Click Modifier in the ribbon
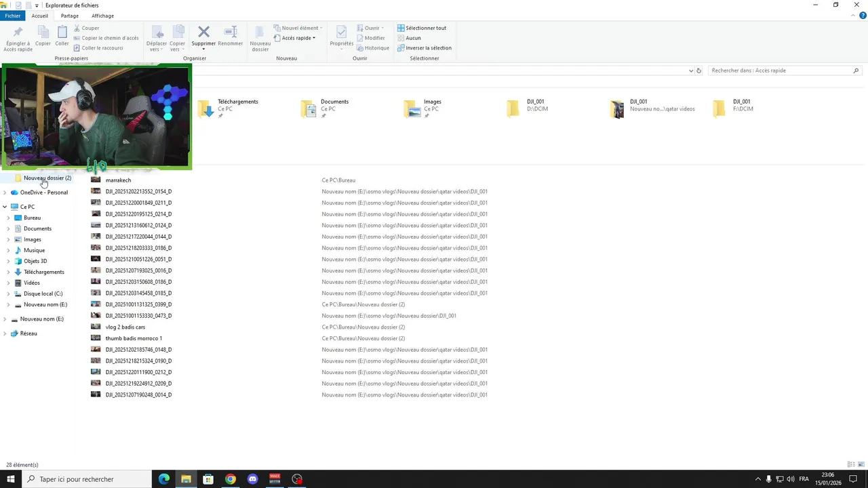The height and width of the screenshot is (488, 868). pyautogui.click(x=370, y=38)
